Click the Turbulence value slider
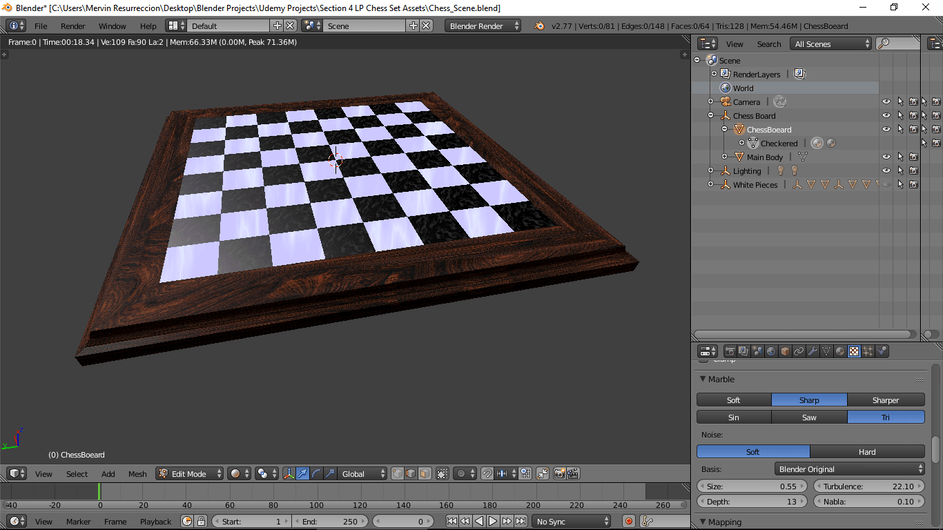Viewport: 943px width, 530px height. (868, 486)
